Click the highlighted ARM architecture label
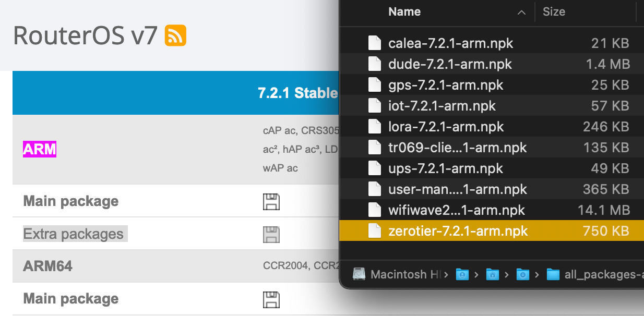 pyautogui.click(x=40, y=150)
